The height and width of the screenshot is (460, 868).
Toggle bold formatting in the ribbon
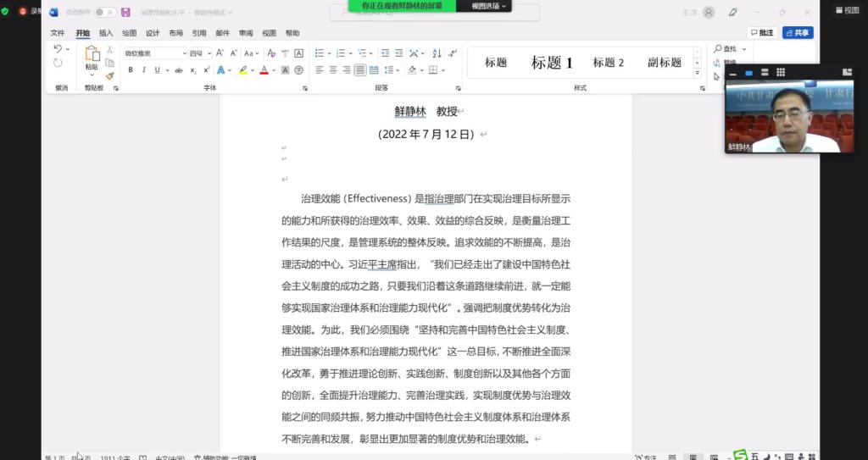coord(131,70)
